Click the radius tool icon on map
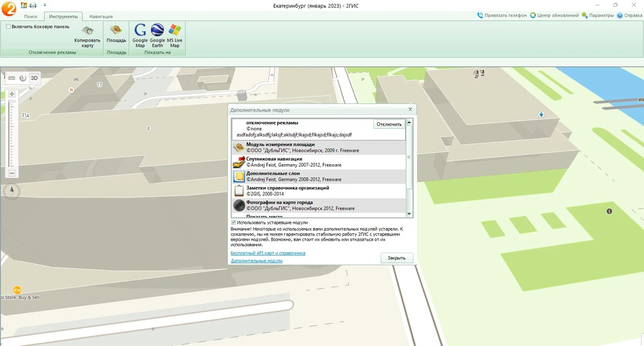 pyautogui.click(x=23, y=78)
